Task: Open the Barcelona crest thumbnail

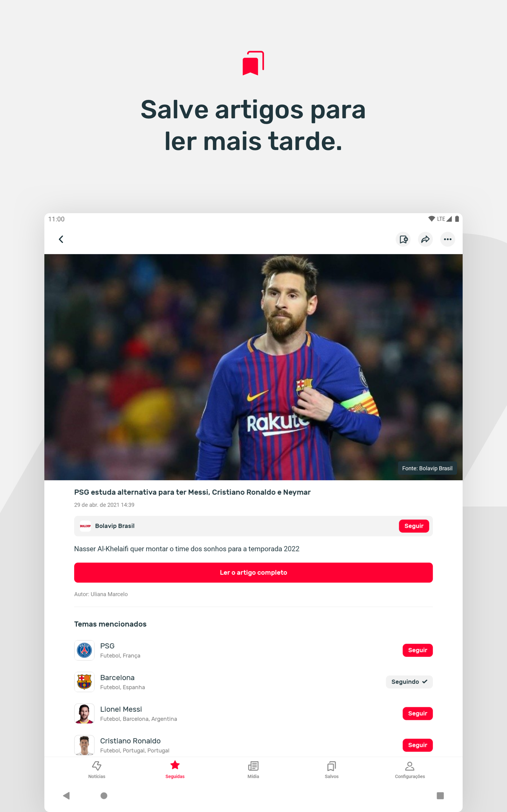Action: click(x=84, y=682)
